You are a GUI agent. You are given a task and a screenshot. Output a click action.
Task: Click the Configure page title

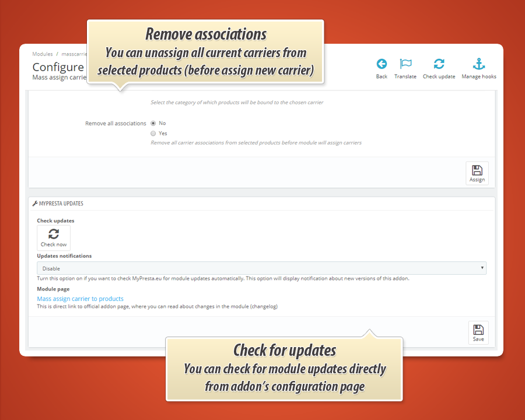click(58, 67)
